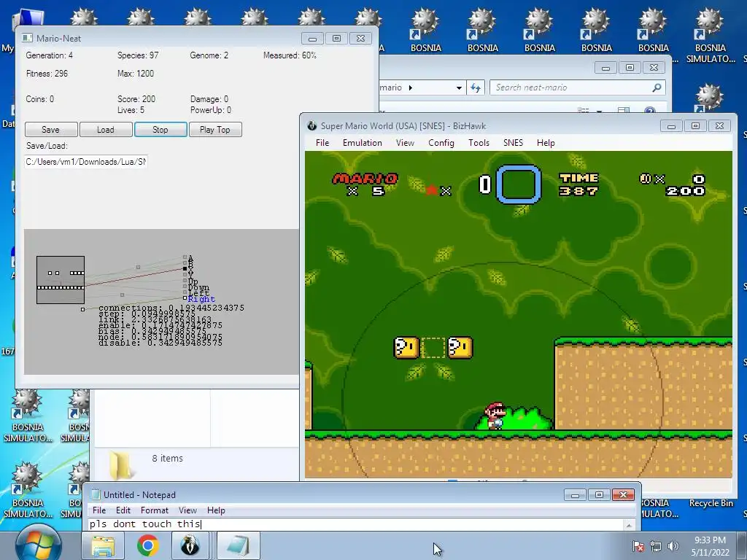The height and width of the screenshot is (560, 747).
Task: Click the 'Genome: 2' label
Action: [209, 55]
